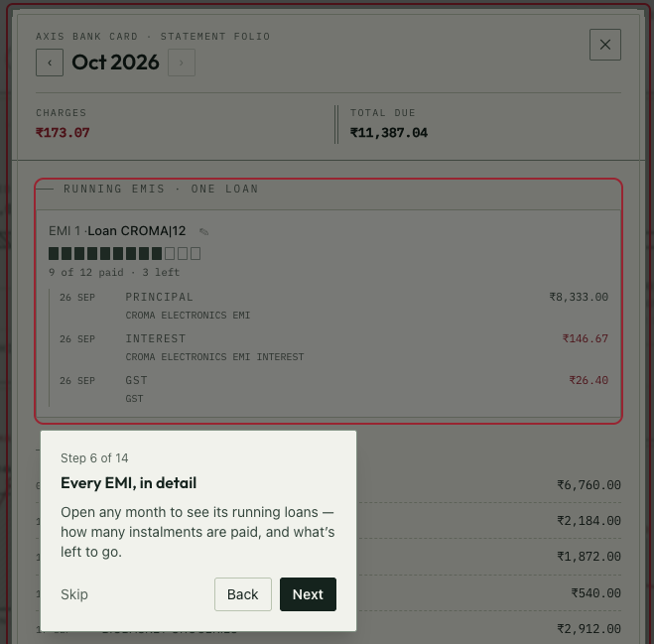Go back to the previous tour step
The height and width of the screenshot is (644, 654).
click(243, 594)
